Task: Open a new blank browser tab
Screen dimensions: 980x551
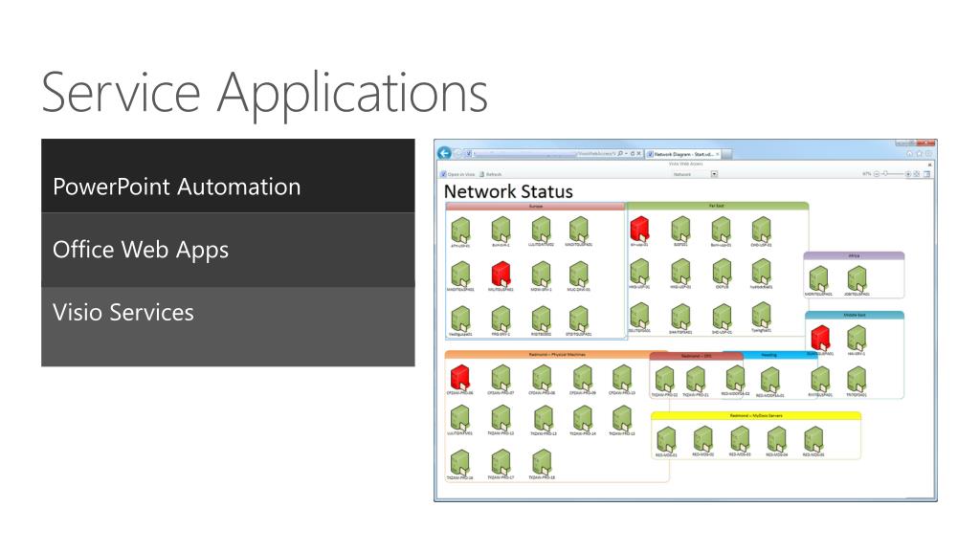Action: click(728, 154)
